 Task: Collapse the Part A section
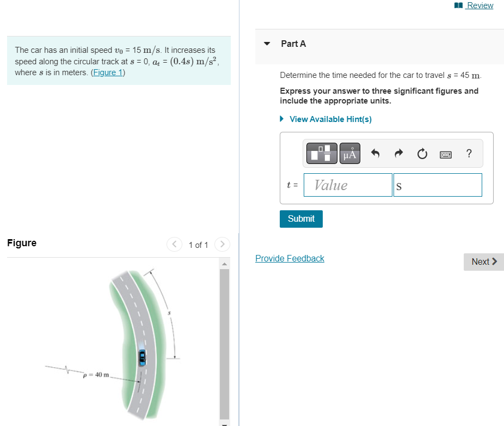point(266,44)
